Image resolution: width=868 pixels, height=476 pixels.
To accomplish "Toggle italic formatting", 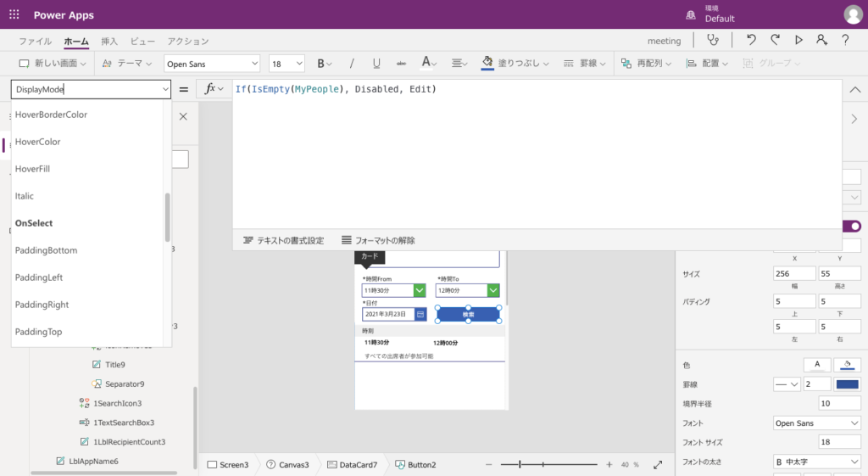I will pos(352,64).
